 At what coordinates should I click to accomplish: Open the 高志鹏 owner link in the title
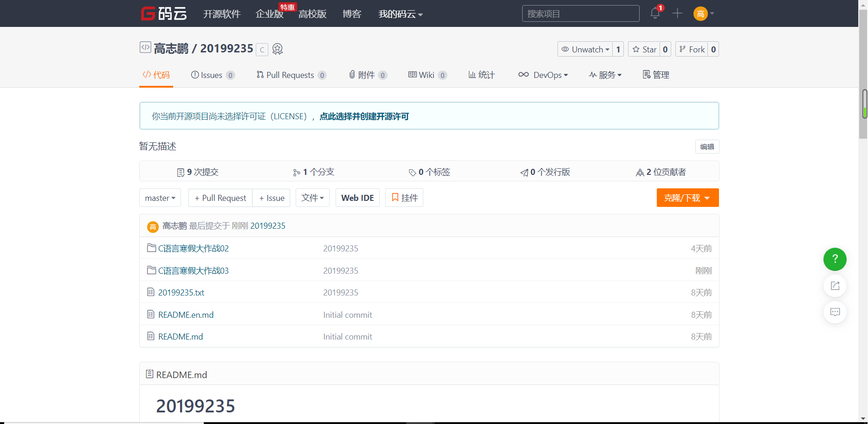coord(171,49)
